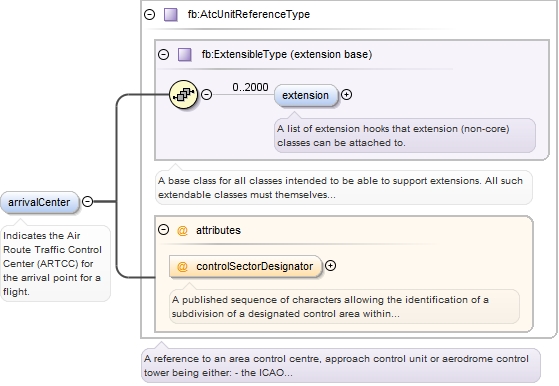Click the orange @ icon beside attributes header
Viewport: 559px width, 386px height.
pos(182,231)
